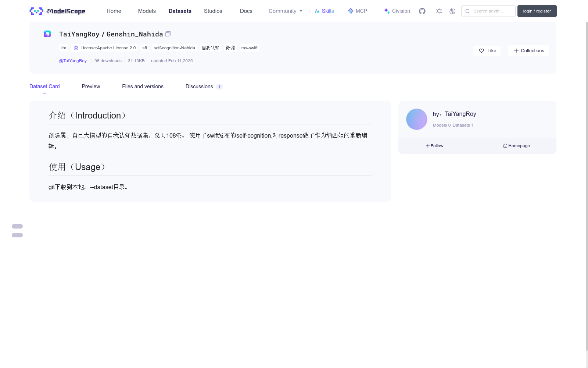Click the 使用（Usage）heading
Viewport: 588px width, 368px height.
coord(77,167)
